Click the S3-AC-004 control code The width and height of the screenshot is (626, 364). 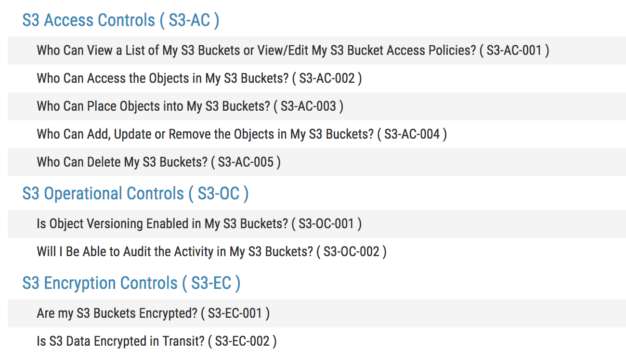pyautogui.click(x=412, y=134)
